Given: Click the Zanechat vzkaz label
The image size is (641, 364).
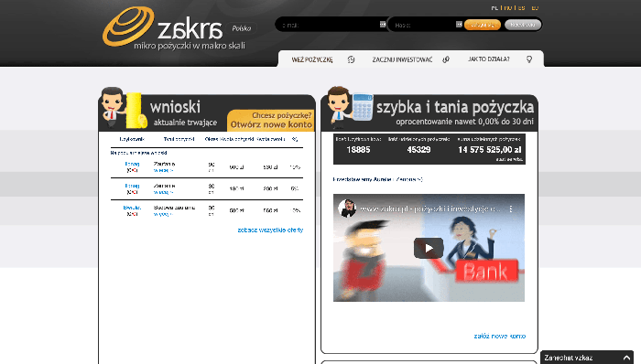Looking at the screenshot, I should pyautogui.click(x=569, y=358).
